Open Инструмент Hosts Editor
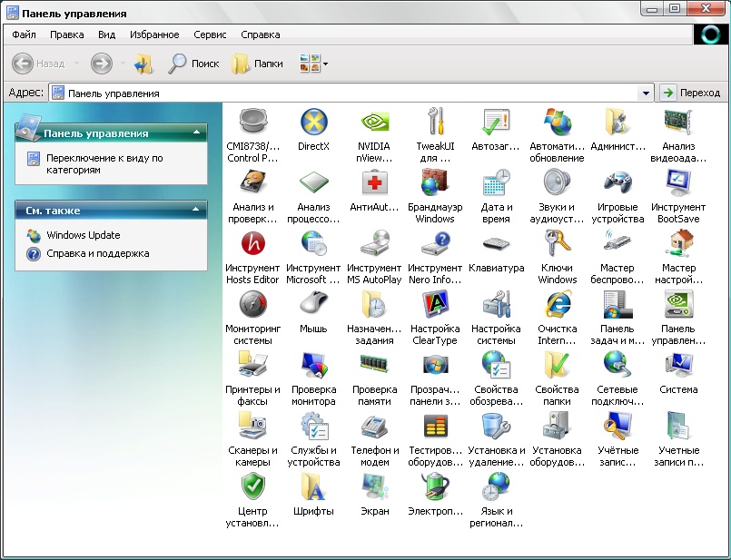731x560 pixels. click(x=252, y=257)
